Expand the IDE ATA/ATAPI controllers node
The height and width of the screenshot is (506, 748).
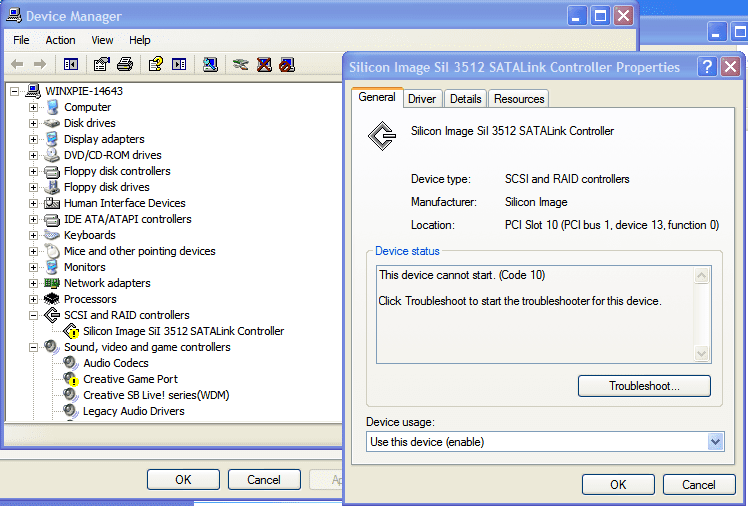coord(33,219)
